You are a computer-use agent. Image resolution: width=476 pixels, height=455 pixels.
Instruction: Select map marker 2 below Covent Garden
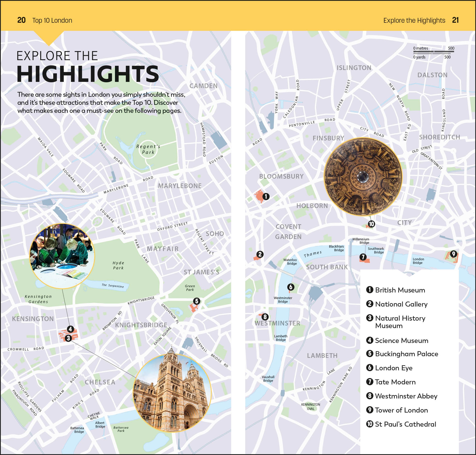click(x=260, y=254)
